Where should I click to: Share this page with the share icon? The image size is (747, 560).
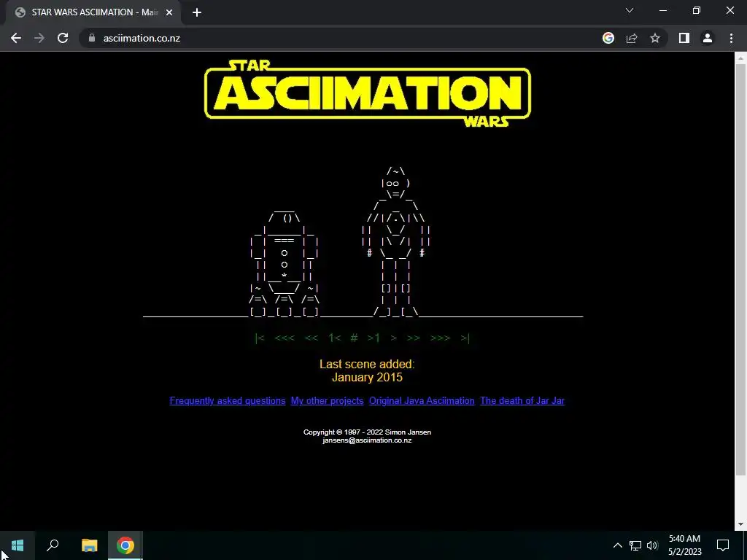[632, 38]
